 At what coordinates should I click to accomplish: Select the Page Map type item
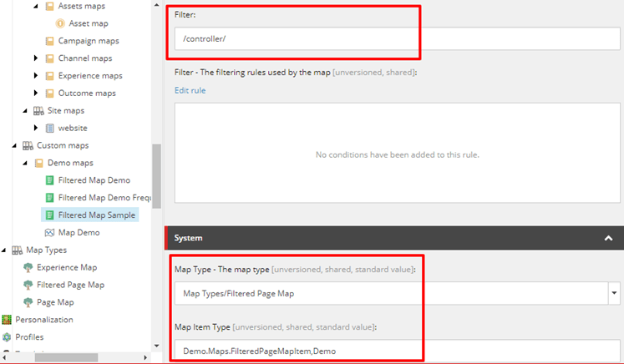click(x=55, y=302)
